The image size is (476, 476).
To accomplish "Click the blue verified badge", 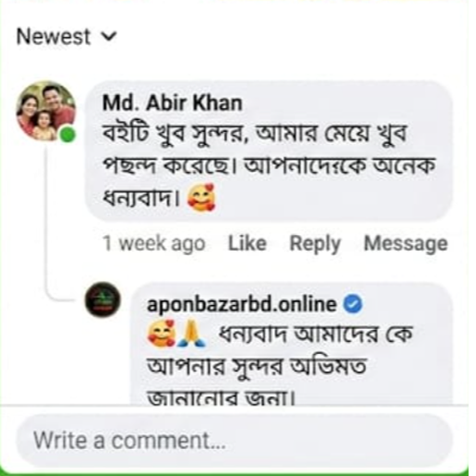I will [x=352, y=304].
